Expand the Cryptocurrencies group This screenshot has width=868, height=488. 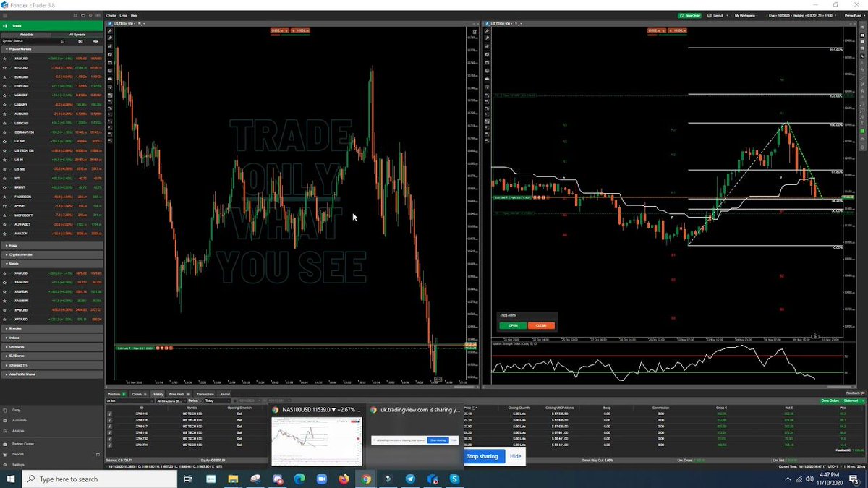[51, 254]
